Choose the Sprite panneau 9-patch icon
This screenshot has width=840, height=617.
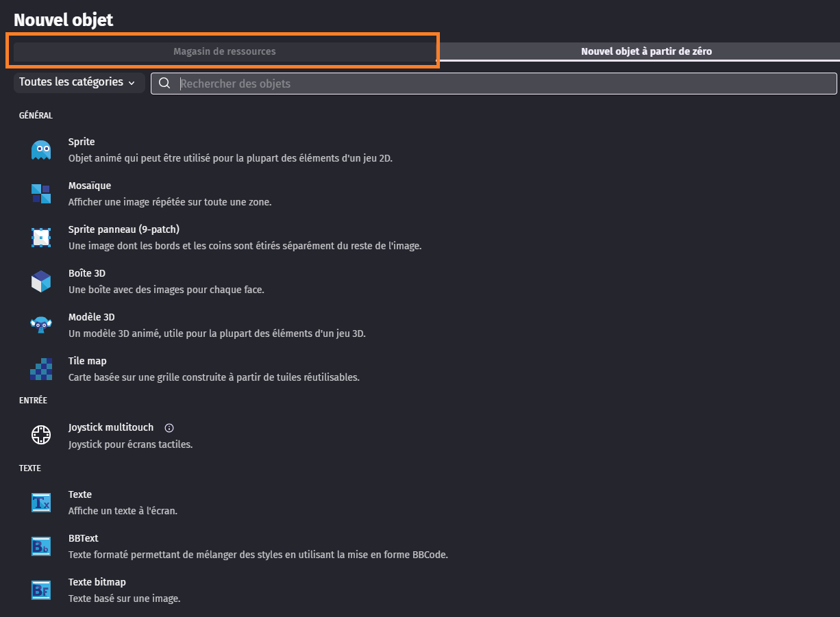(41, 238)
